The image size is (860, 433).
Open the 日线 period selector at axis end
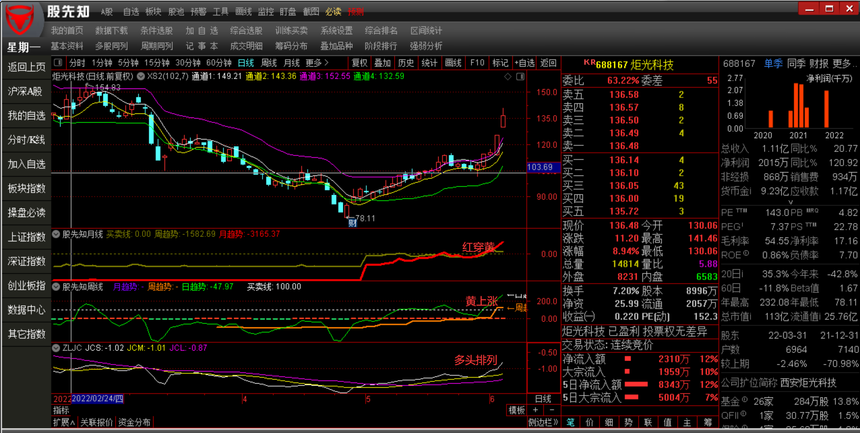[542, 398]
